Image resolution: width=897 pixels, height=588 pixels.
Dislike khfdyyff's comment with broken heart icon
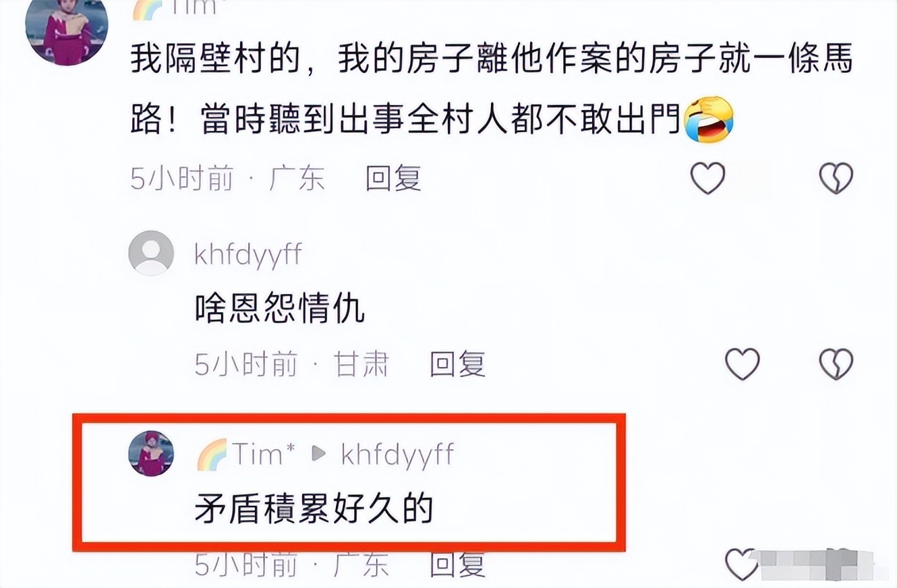[x=836, y=364]
